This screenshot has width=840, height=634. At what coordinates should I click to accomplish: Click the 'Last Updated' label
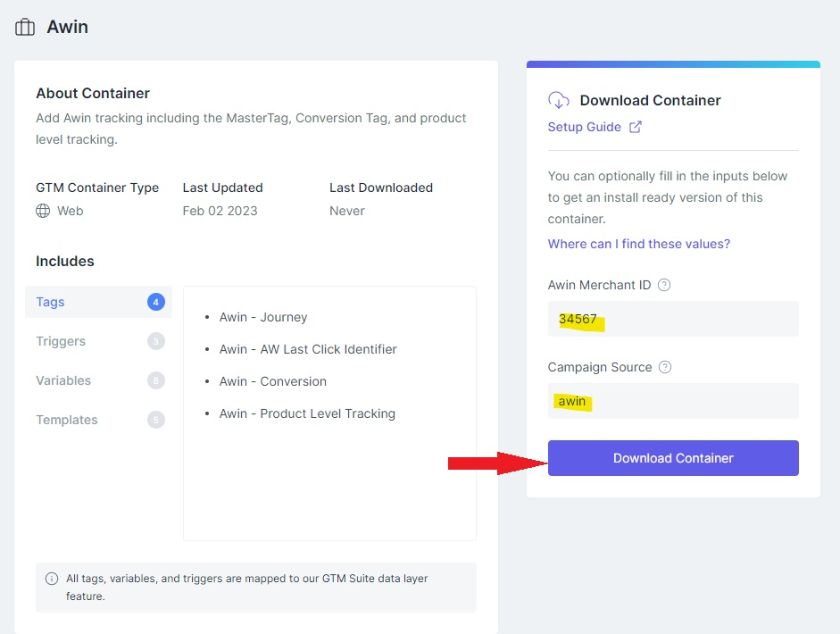coord(223,188)
